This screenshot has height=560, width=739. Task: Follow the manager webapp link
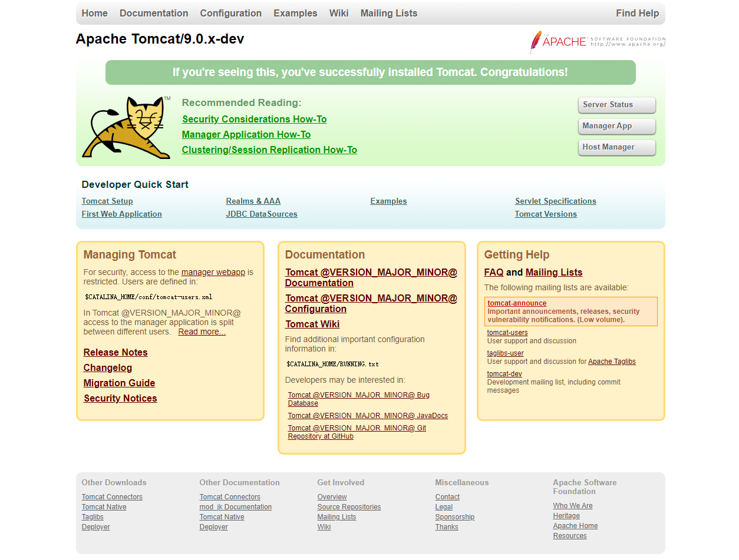[213, 272]
